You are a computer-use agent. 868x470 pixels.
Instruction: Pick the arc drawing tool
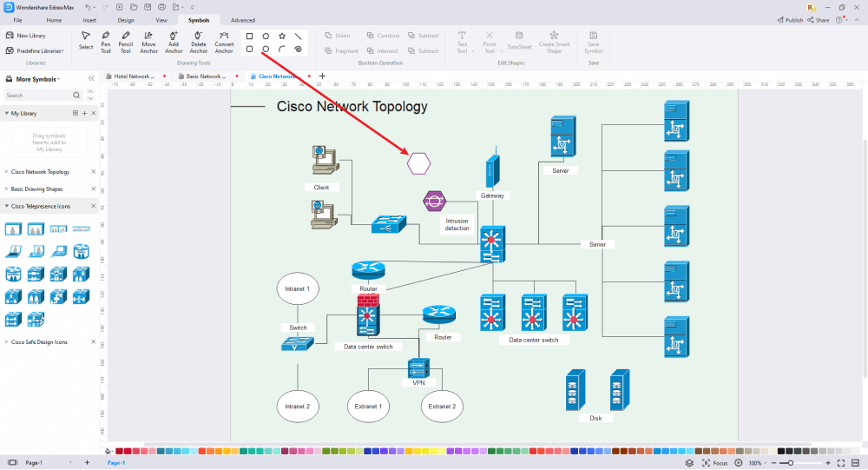[x=282, y=50]
